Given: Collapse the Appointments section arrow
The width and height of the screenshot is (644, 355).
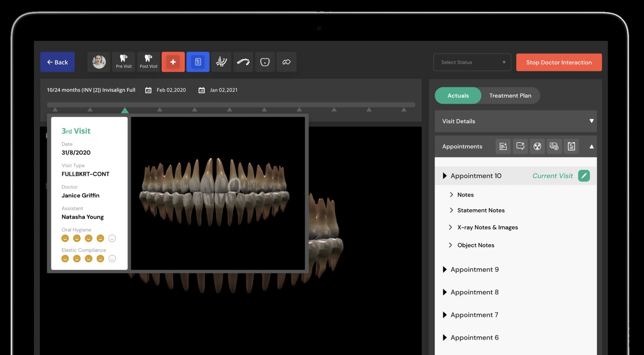Looking at the screenshot, I should click(x=591, y=146).
